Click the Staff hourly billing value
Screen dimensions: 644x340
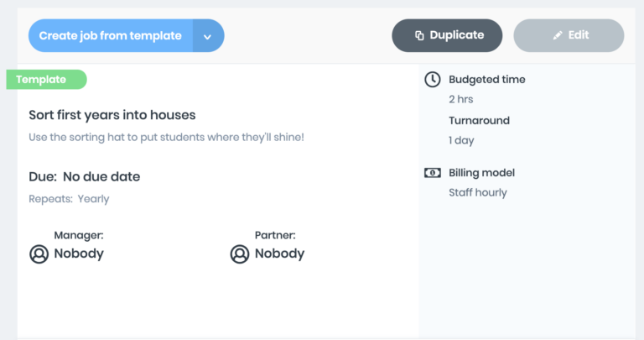click(x=478, y=192)
